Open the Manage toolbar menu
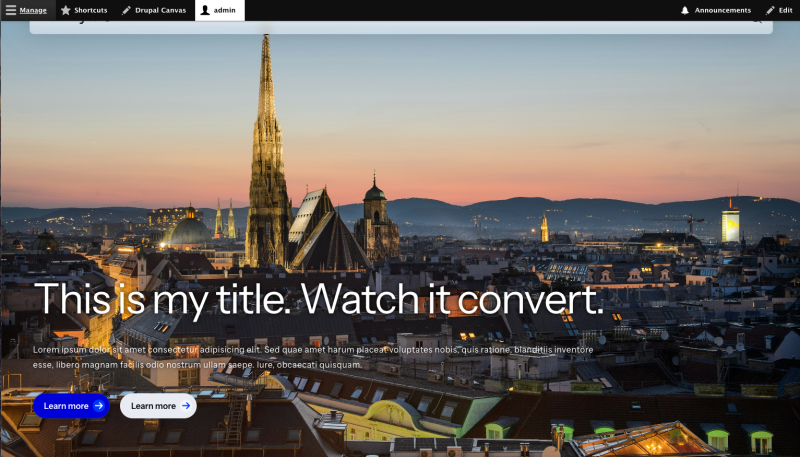The height and width of the screenshot is (457, 800). 27,10
